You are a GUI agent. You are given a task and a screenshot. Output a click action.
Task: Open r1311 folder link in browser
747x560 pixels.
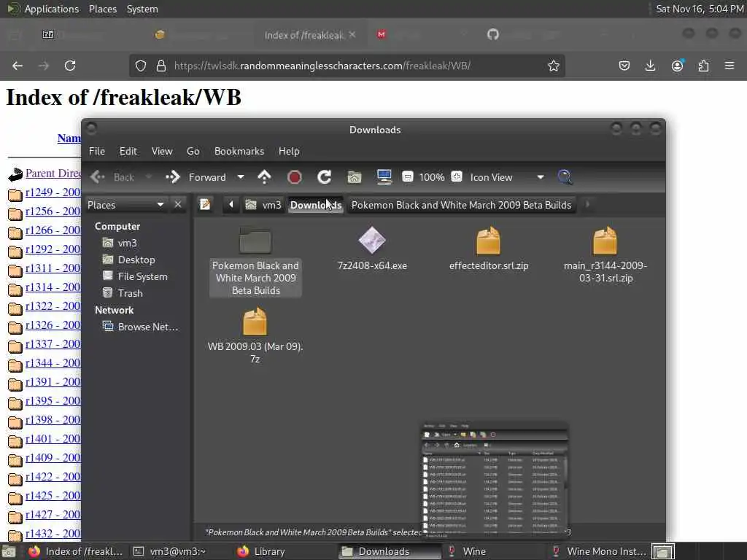pos(53,268)
